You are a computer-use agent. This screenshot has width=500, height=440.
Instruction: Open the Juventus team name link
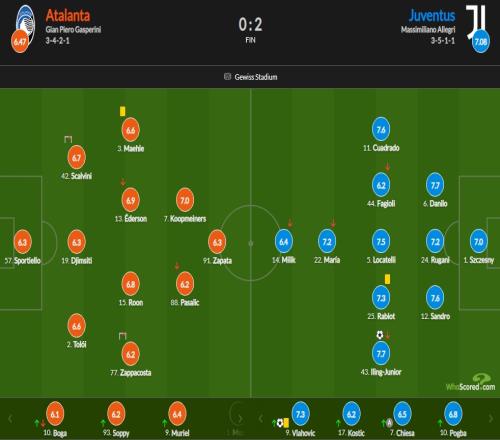coord(432,16)
